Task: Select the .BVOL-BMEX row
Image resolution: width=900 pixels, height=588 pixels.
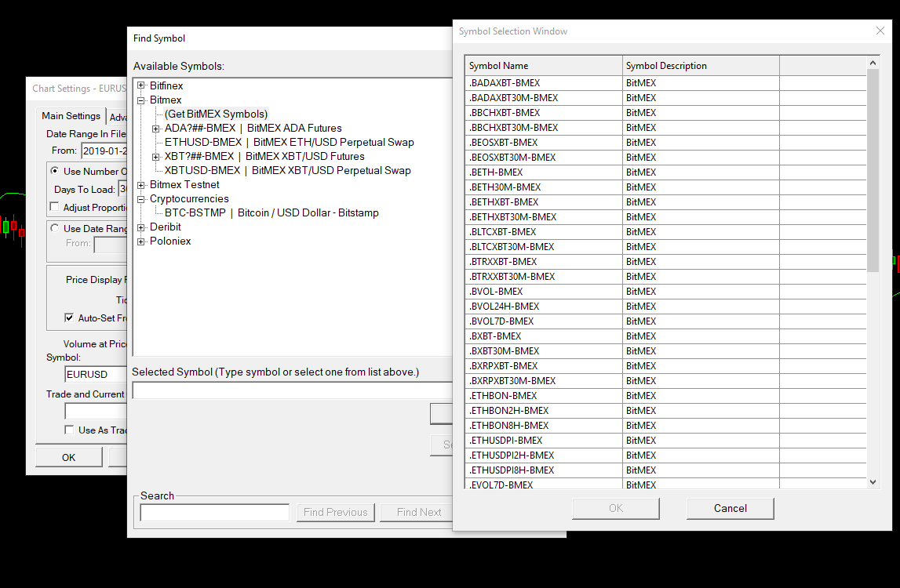Action: (x=666, y=292)
